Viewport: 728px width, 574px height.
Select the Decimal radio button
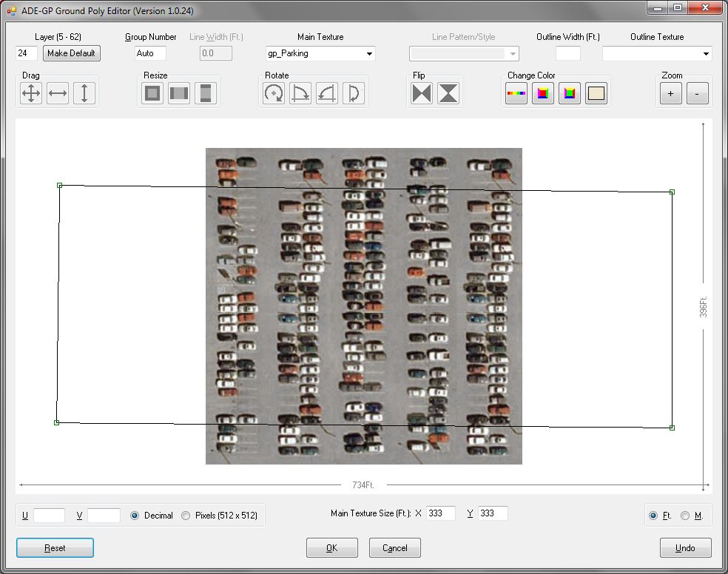tap(135, 516)
